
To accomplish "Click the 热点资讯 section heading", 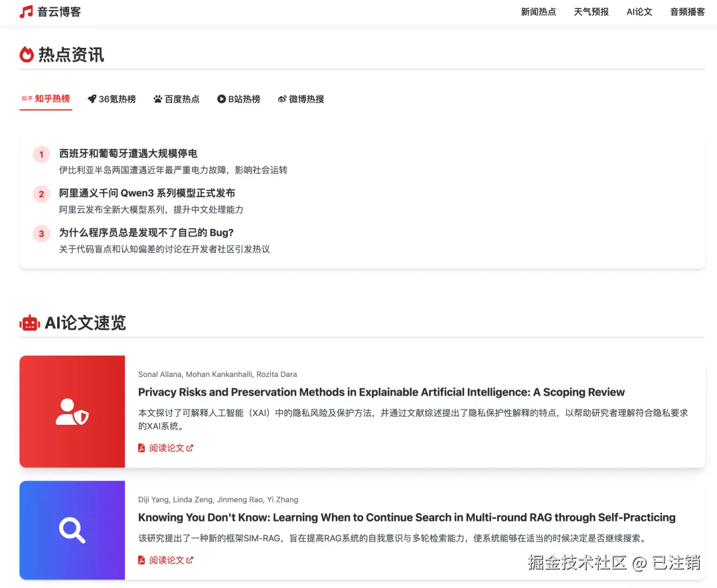I will (x=71, y=54).
